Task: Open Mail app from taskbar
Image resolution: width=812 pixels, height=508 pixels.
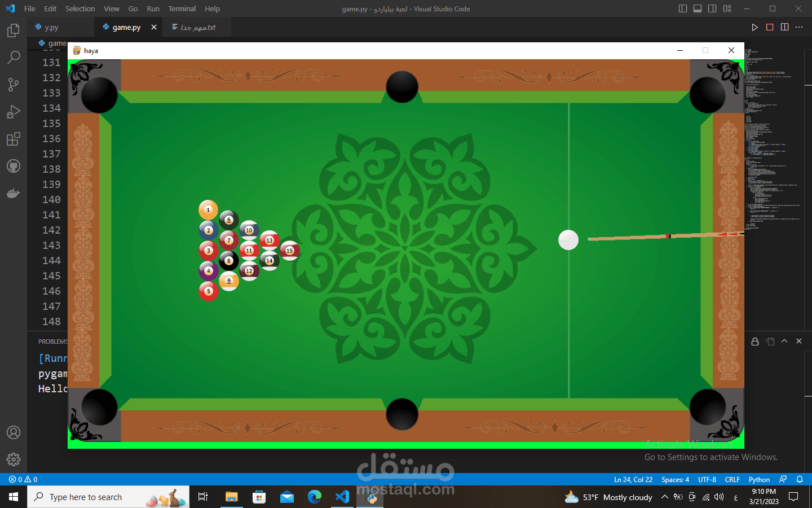Action: pos(286,497)
